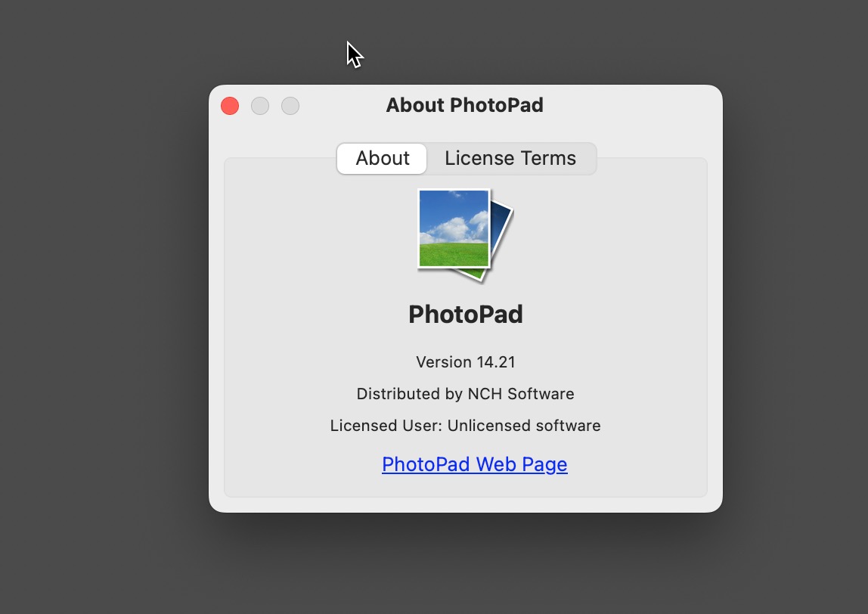Switch to the License Terms tab
The height and width of the screenshot is (614, 868).
(x=510, y=158)
